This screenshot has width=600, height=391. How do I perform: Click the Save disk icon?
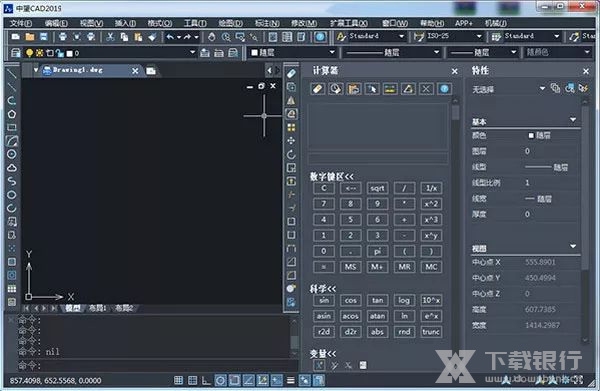coord(44,37)
